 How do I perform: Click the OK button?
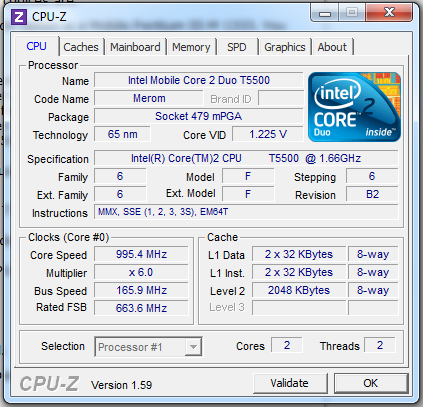(x=371, y=383)
